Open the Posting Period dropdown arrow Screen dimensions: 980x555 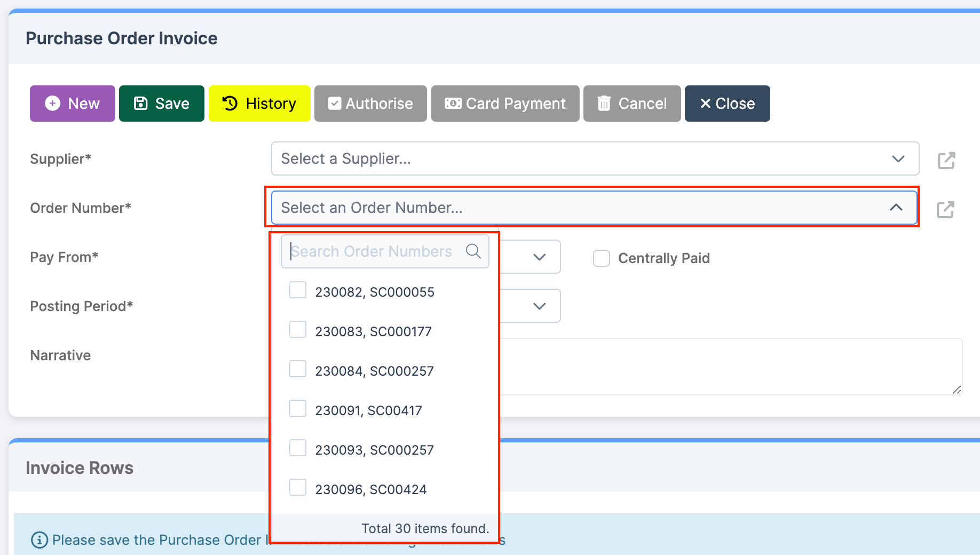539,306
